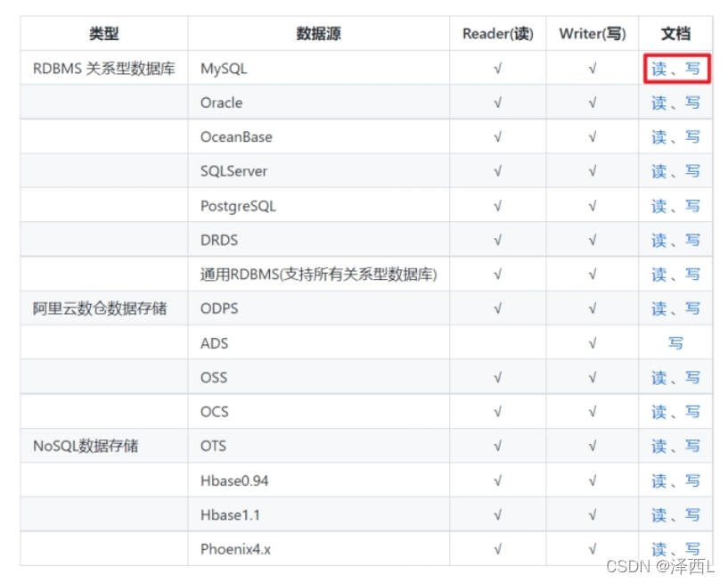This screenshot has height=583, width=728.
Task: Open the PostgreSQL write (写) doc link
Action: coord(692,206)
